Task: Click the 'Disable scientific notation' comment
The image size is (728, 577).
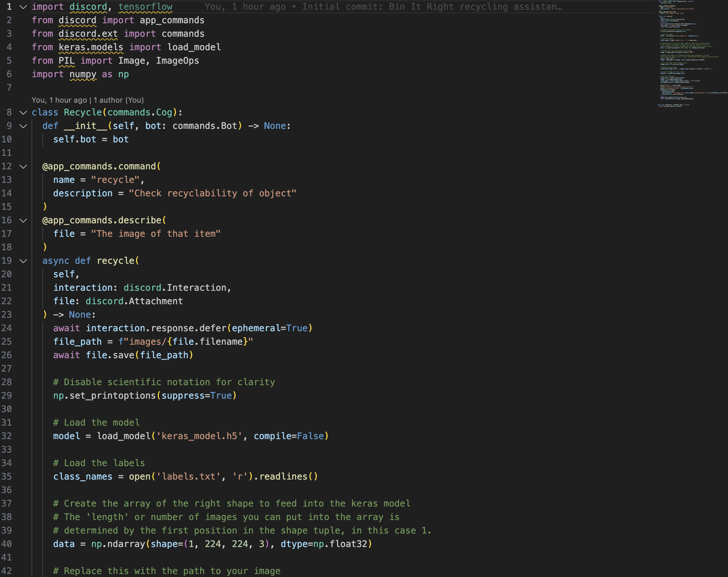Action: click(x=164, y=382)
